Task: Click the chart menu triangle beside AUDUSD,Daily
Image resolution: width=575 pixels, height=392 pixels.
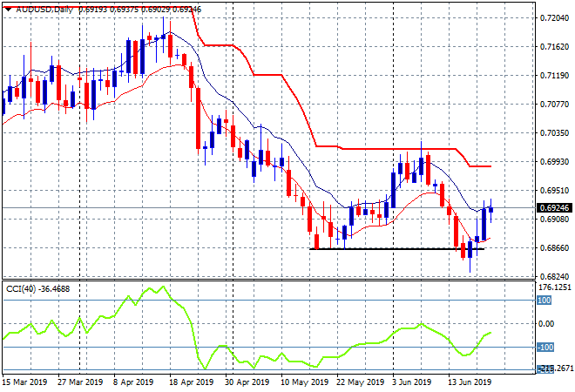Action: [8, 10]
